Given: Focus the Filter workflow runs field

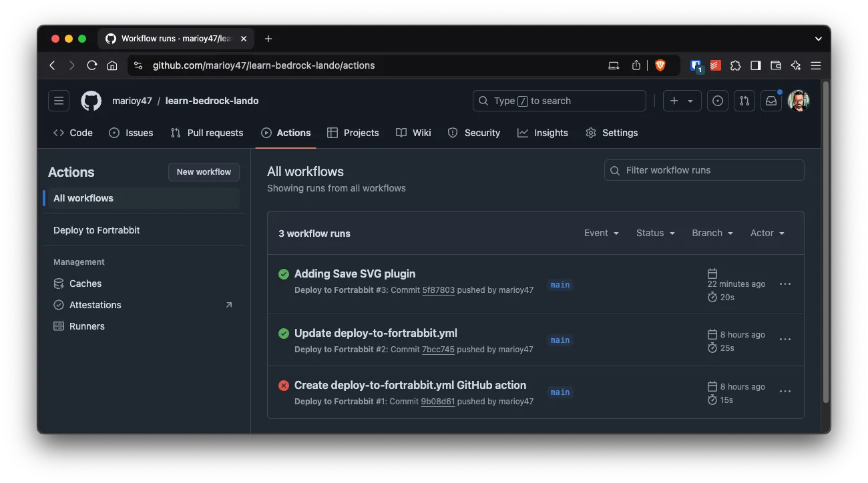Looking at the screenshot, I should click(x=704, y=170).
